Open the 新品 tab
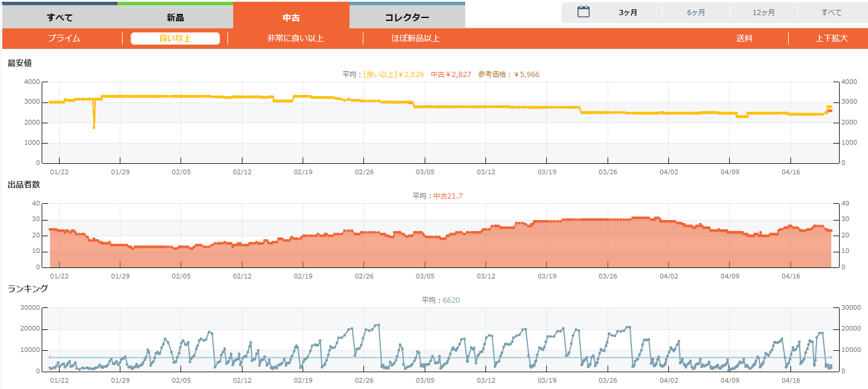 pyautogui.click(x=175, y=17)
